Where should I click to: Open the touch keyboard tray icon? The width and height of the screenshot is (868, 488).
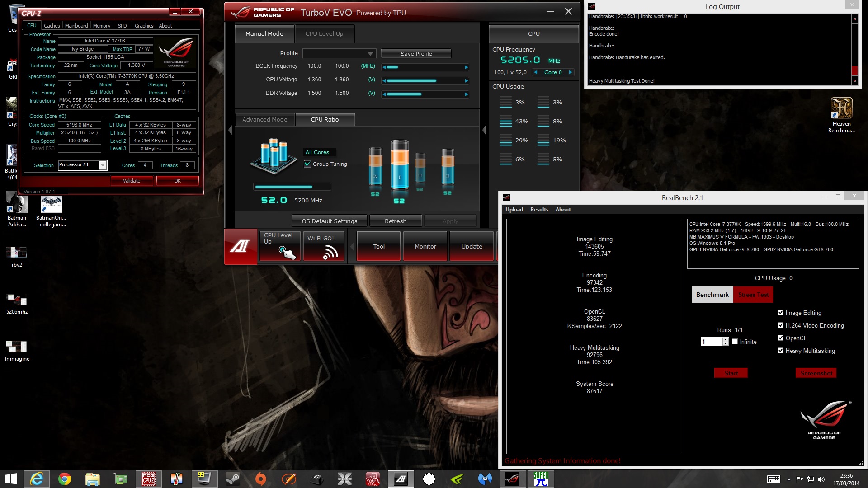[x=774, y=479]
